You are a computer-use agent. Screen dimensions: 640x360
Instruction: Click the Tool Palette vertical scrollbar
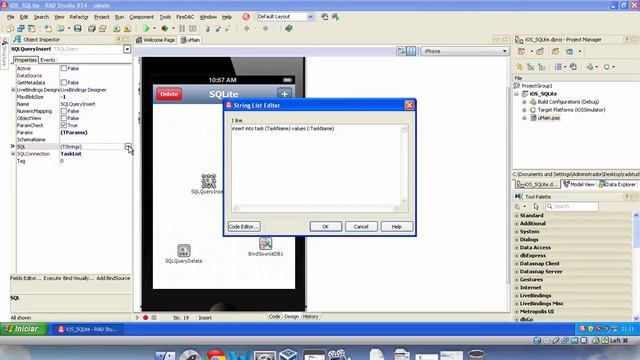(636, 266)
